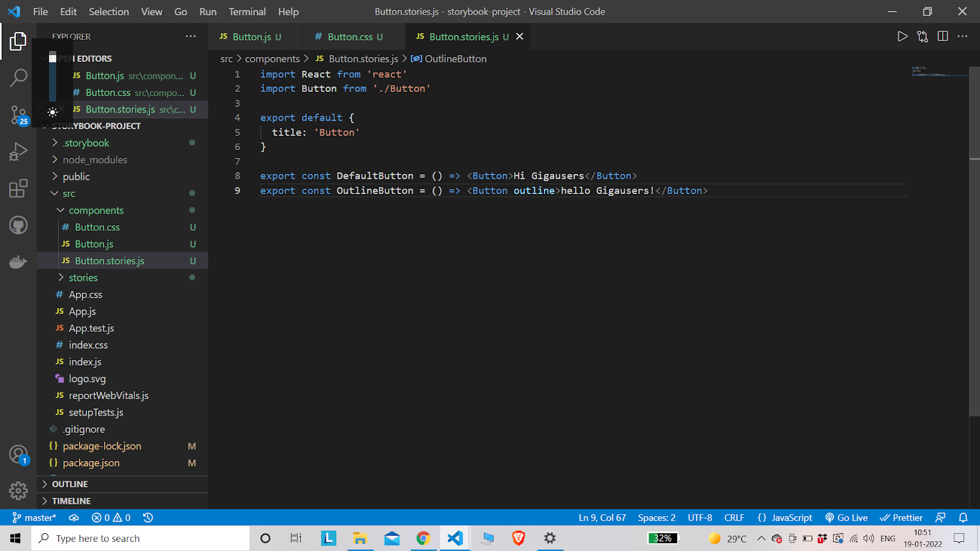Open package.json in the file explorer
Screen dimensions: 980x551
(x=91, y=463)
